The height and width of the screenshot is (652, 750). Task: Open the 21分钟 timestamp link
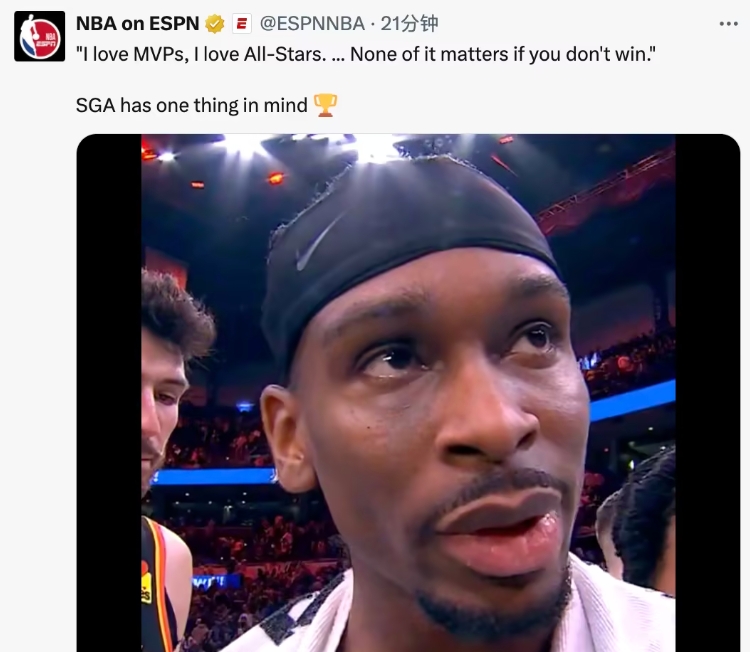(x=409, y=23)
